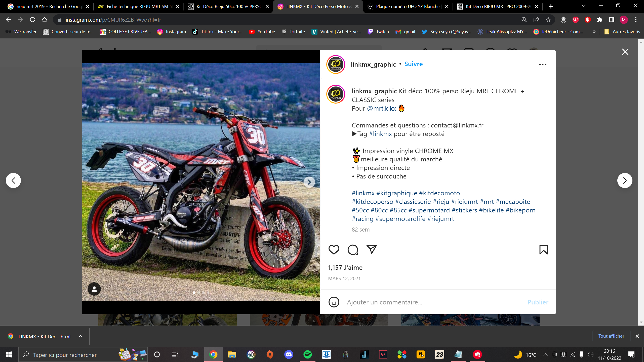
Task: Open the post options three-dot menu
Action: click(543, 65)
